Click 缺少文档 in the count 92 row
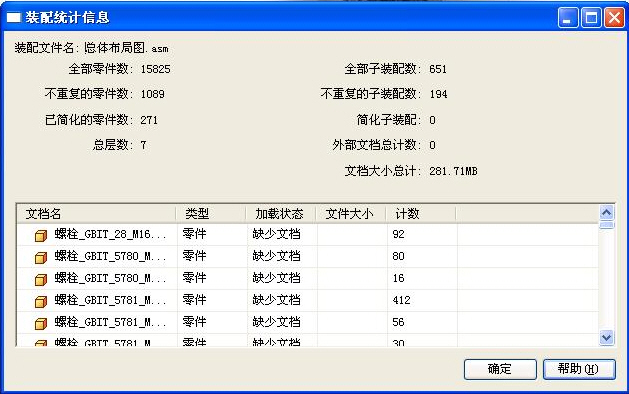 276,234
